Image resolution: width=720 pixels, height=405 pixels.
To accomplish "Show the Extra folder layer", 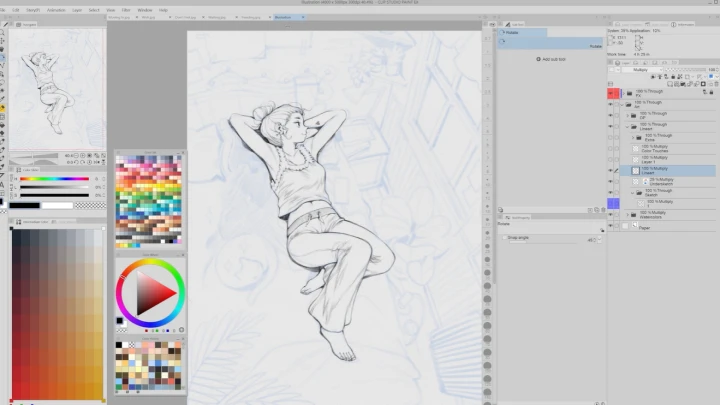I will pyautogui.click(x=610, y=137).
